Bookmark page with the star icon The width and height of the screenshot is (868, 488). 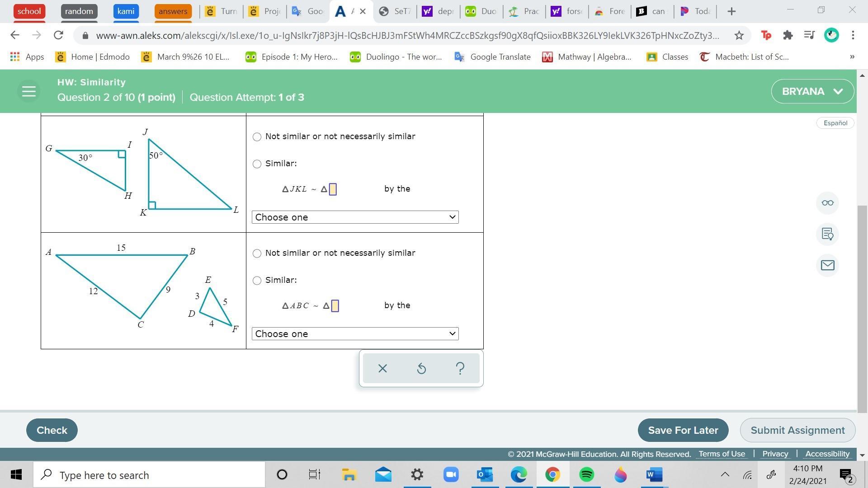[x=739, y=35]
